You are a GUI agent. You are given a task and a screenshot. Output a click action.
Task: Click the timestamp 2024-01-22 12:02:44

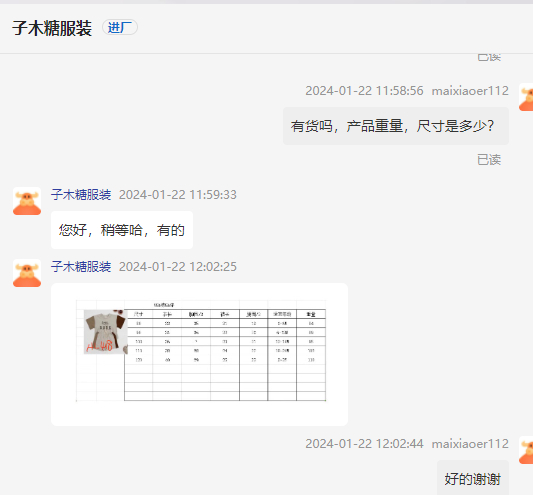click(x=364, y=444)
